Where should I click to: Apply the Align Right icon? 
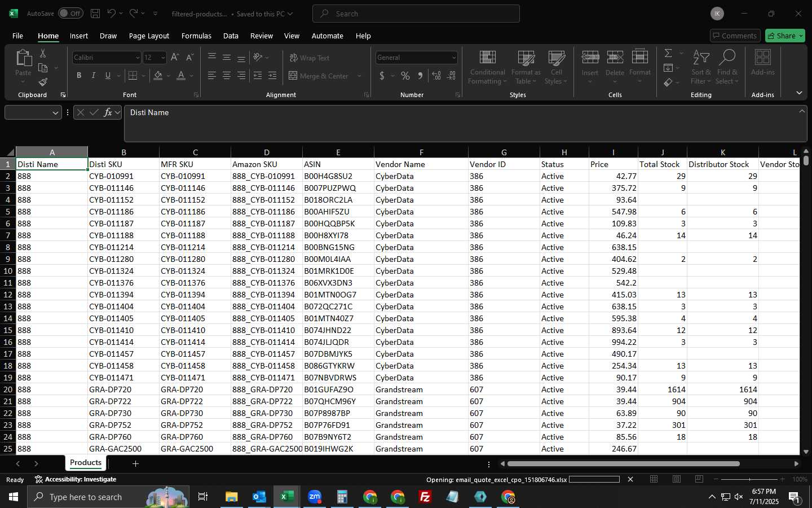pos(241,76)
